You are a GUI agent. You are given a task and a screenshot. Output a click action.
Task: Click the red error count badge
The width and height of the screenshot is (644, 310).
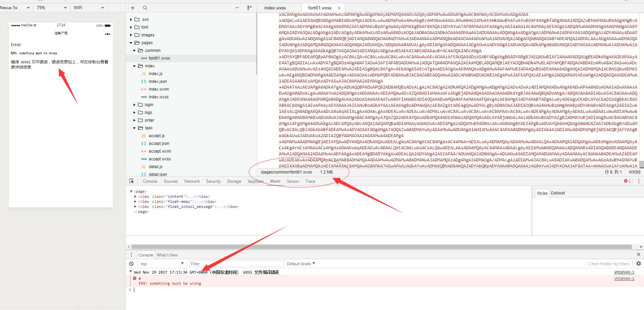click(627, 181)
